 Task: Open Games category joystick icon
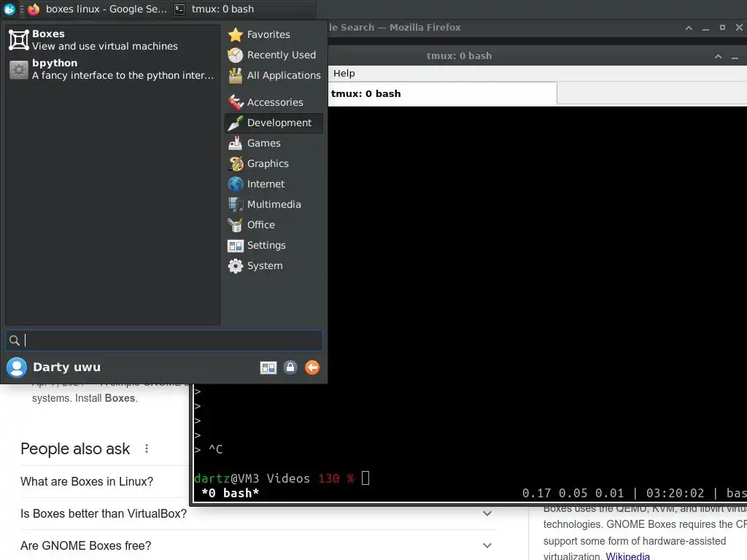(236, 143)
